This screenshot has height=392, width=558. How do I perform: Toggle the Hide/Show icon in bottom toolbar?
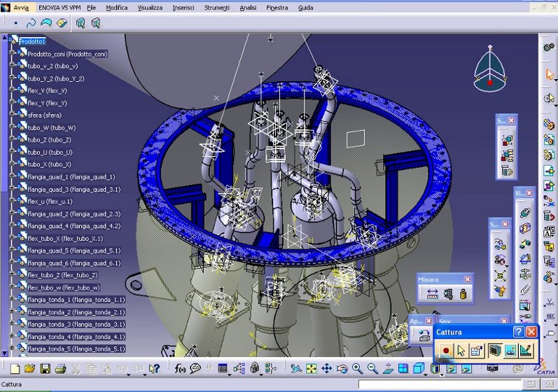pos(452,368)
